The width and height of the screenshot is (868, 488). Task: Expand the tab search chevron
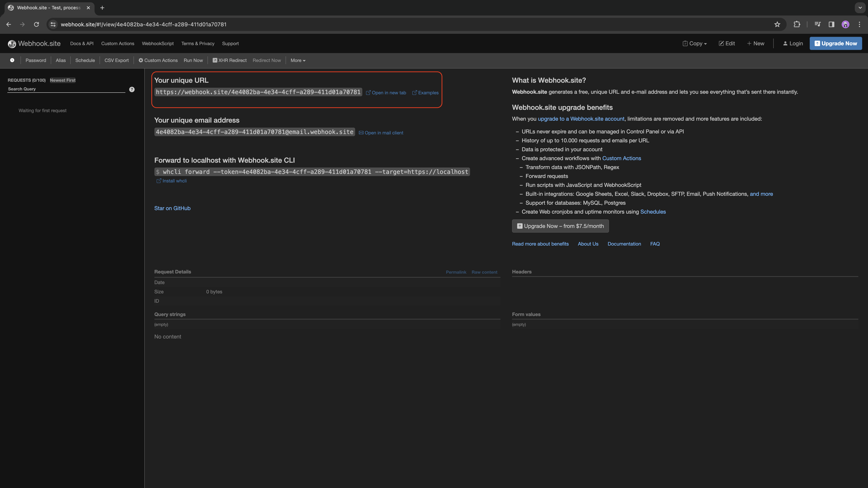860,8
